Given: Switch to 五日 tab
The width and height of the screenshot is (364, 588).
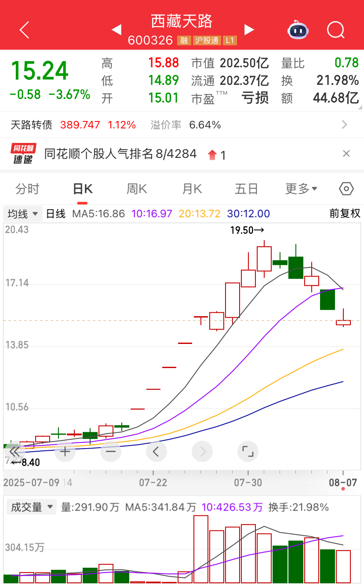Looking at the screenshot, I should [247, 189].
